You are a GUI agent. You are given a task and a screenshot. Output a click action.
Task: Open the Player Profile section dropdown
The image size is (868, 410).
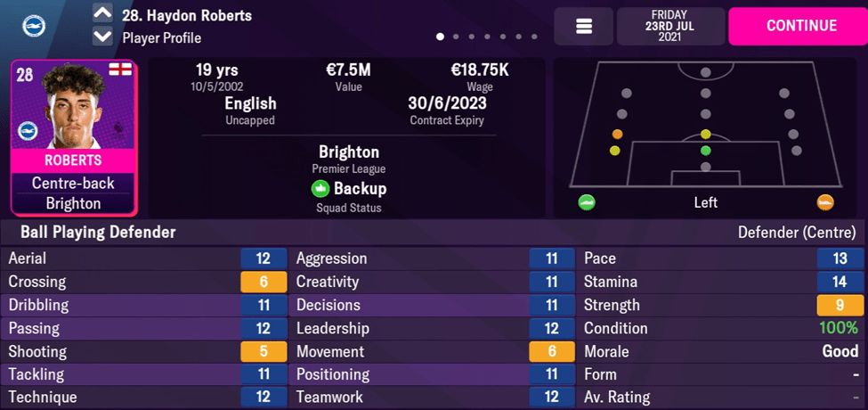pyautogui.click(x=161, y=38)
